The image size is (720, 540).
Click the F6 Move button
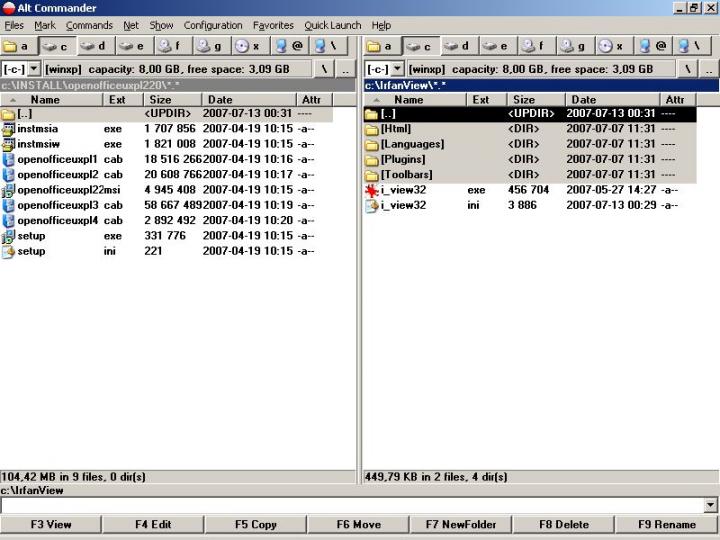tap(359, 524)
